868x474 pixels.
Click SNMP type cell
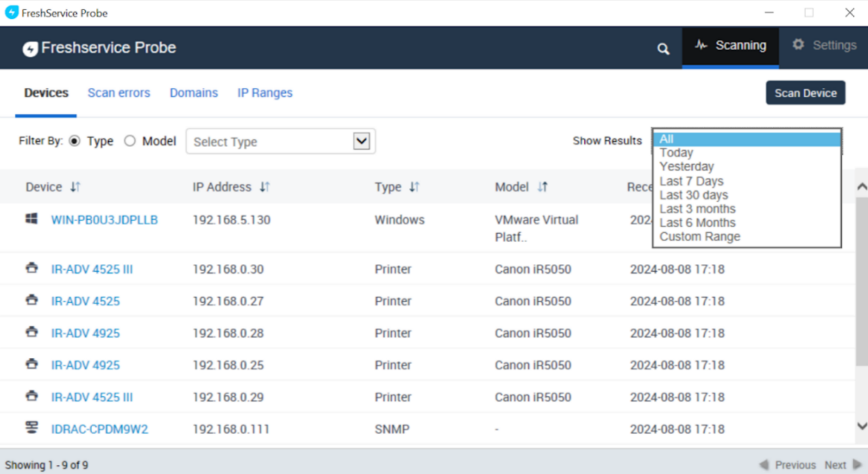(392, 429)
